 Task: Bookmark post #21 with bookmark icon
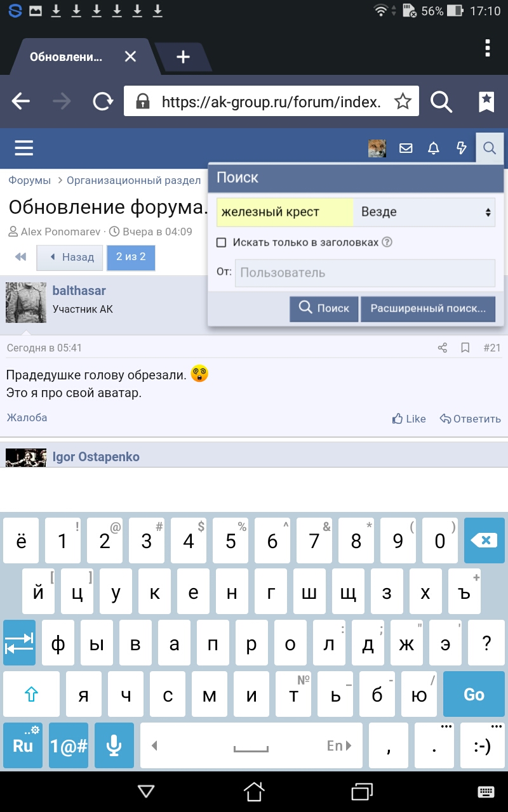coord(465,348)
